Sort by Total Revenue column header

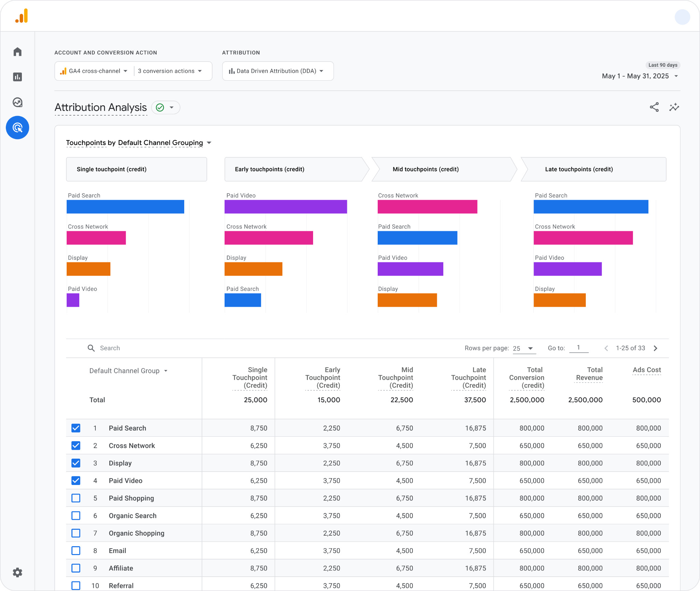click(589, 374)
